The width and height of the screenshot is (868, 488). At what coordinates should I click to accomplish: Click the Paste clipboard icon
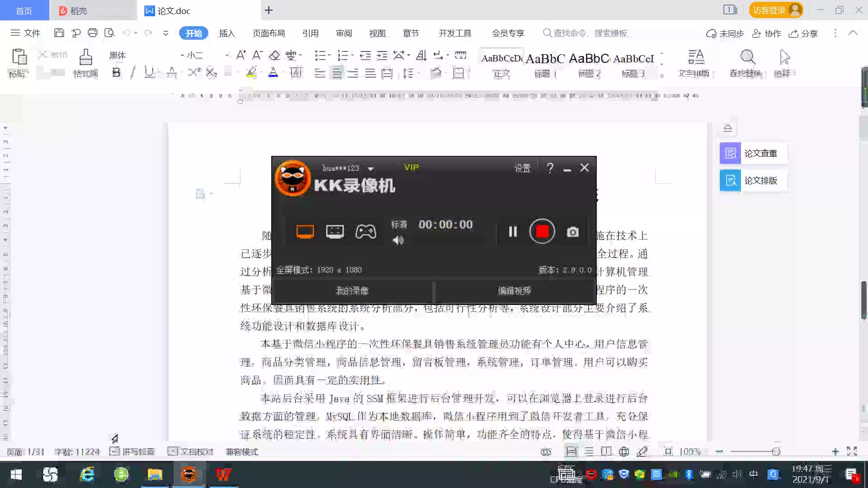point(19,57)
